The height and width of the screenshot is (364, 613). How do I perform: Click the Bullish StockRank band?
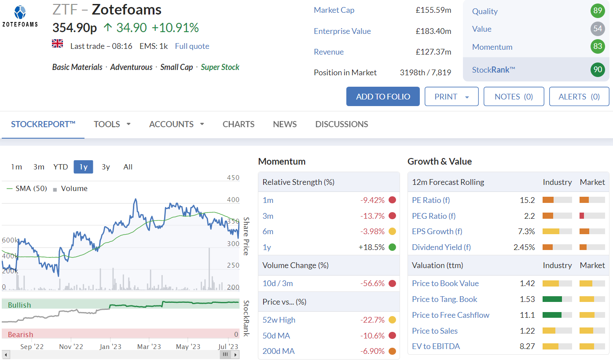pyautogui.click(x=121, y=304)
